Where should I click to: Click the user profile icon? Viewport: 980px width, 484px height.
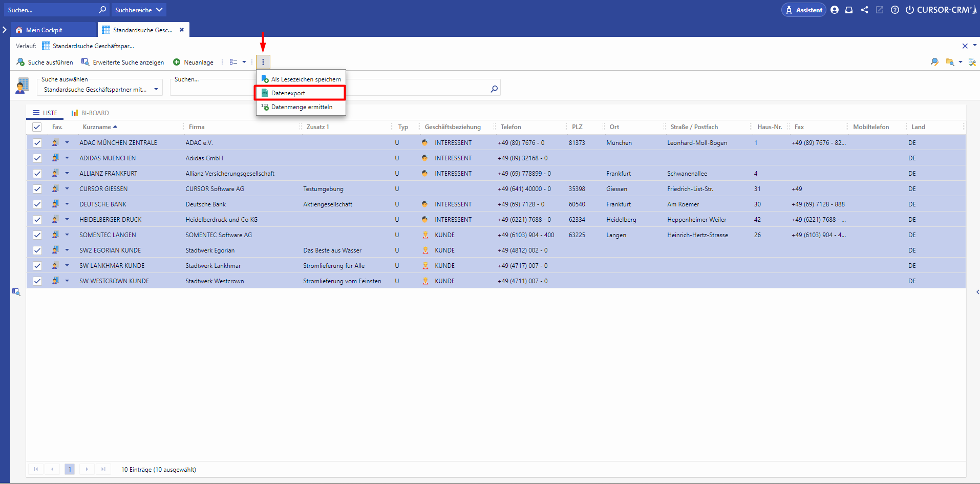click(835, 10)
